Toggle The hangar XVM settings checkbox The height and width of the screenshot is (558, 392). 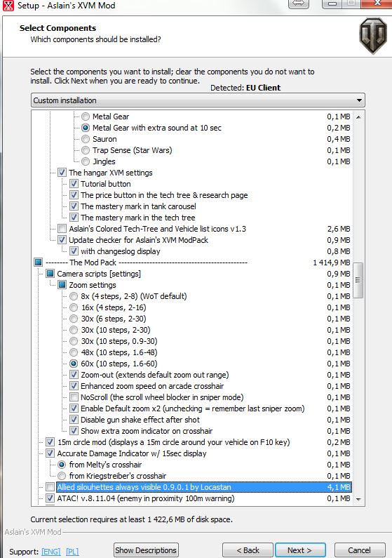pos(62,173)
